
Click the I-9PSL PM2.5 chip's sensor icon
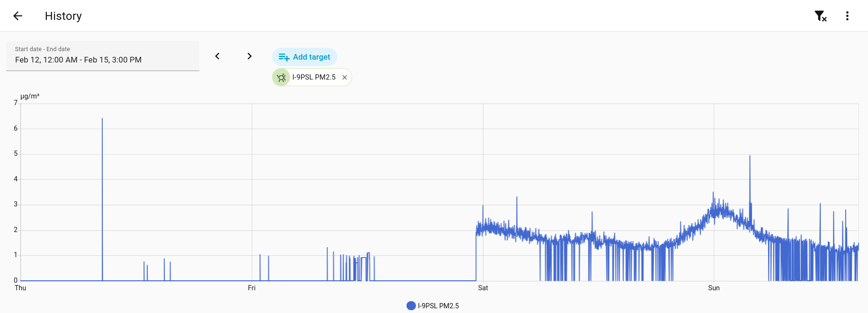pos(281,78)
